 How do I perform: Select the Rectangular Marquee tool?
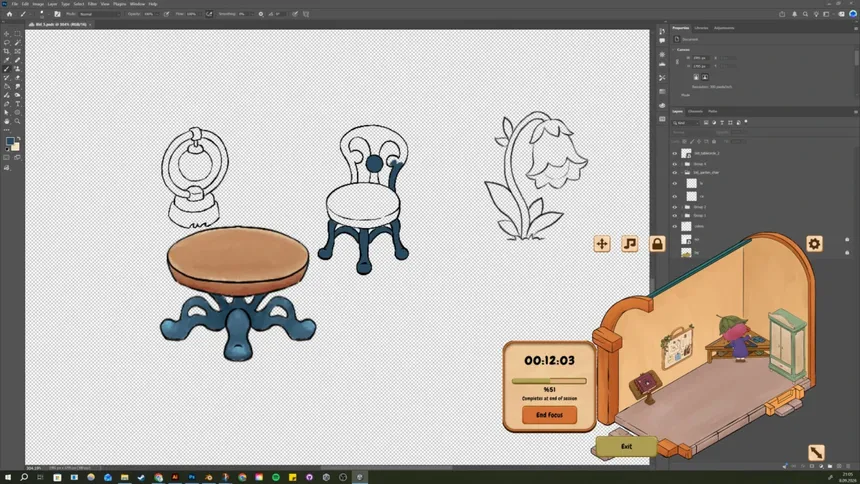18,33
